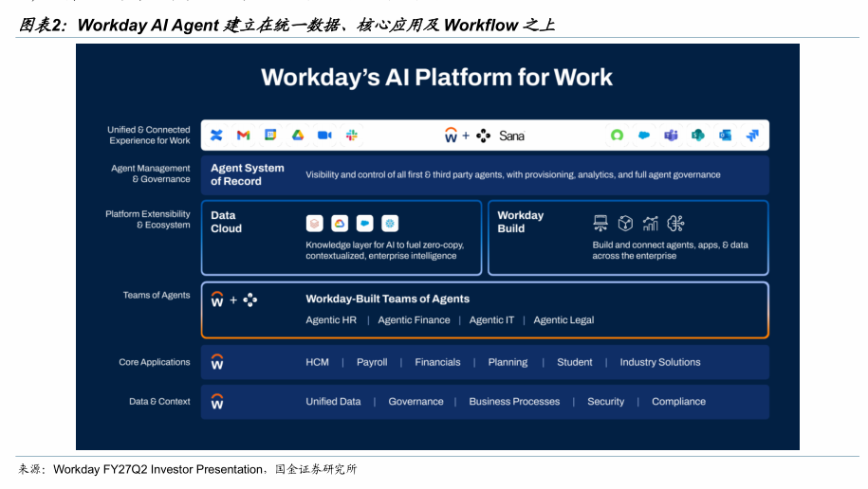Click 'Compliance' text
This screenshot has height=489, width=868.
point(678,402)
